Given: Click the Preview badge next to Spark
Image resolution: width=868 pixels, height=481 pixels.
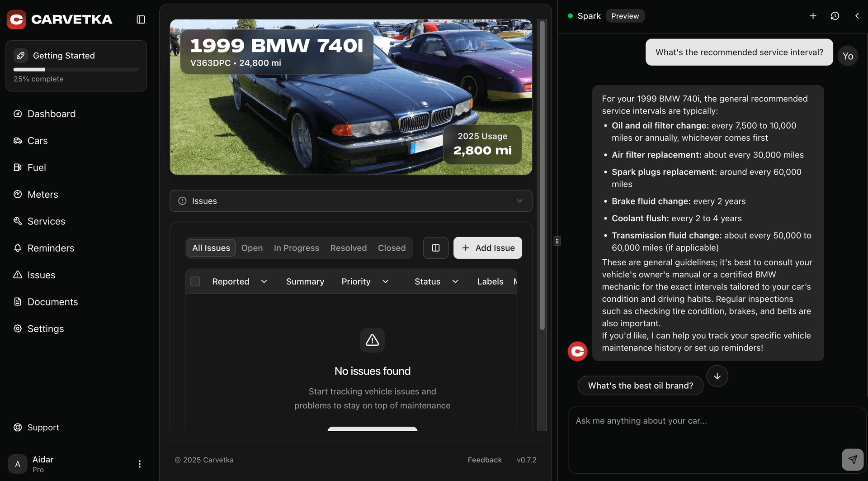Looking at the screenshot, I should pyautogui.click(x=625, y=16).
